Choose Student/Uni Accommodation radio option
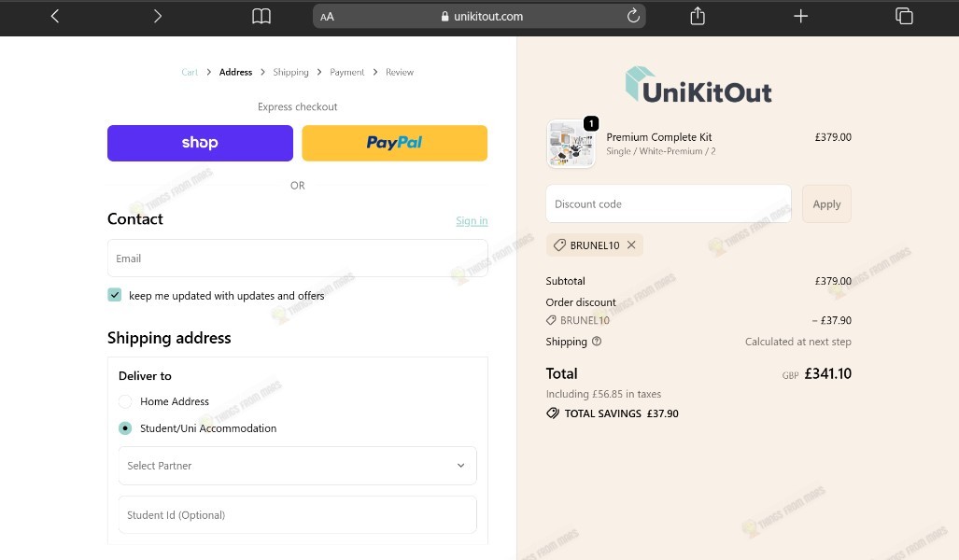 click(125, 428)
